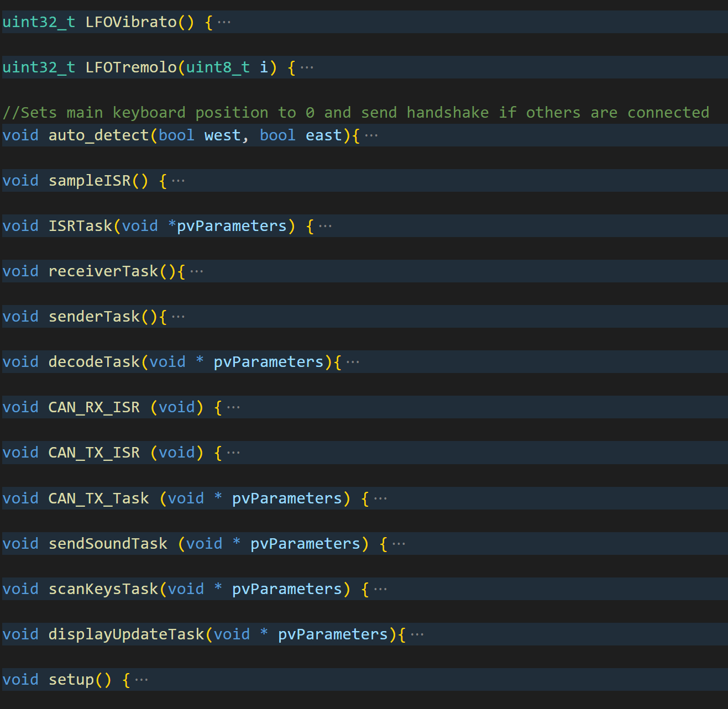Screen dimensions: 728x709
Task: Click 'void' keyword before setup
Action: pos(20,680)
